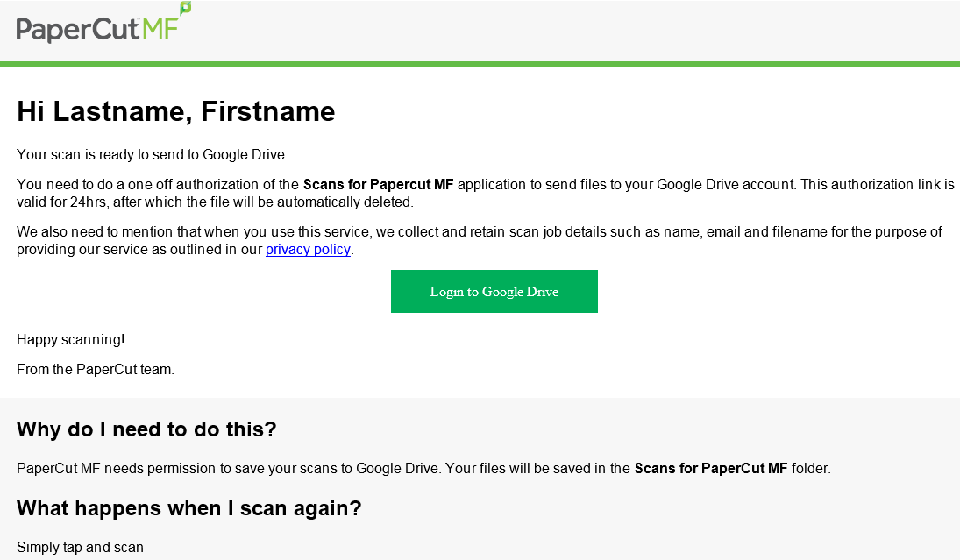This screenshot has width=960, height=560.
Task: Click the 'Why do I need to do this?' heading
Action: tap(146, 429)
